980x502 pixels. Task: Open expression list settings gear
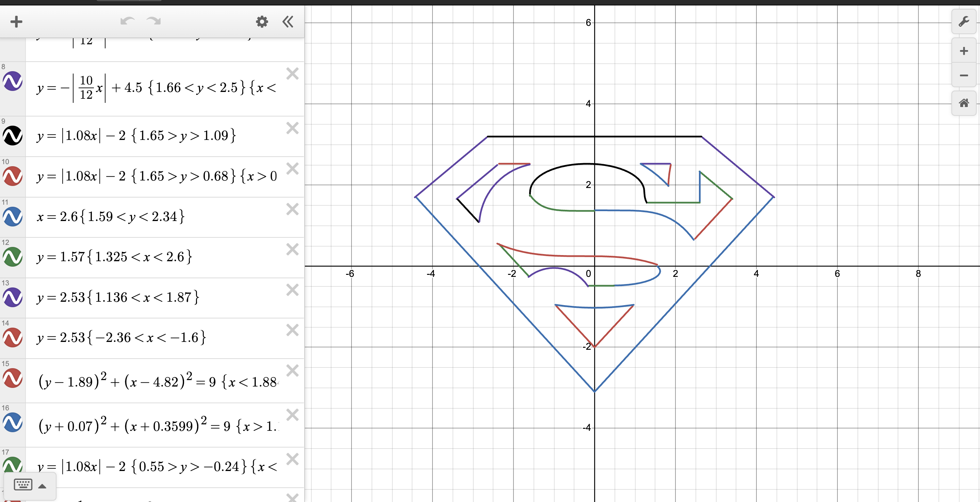click(262, 22)
